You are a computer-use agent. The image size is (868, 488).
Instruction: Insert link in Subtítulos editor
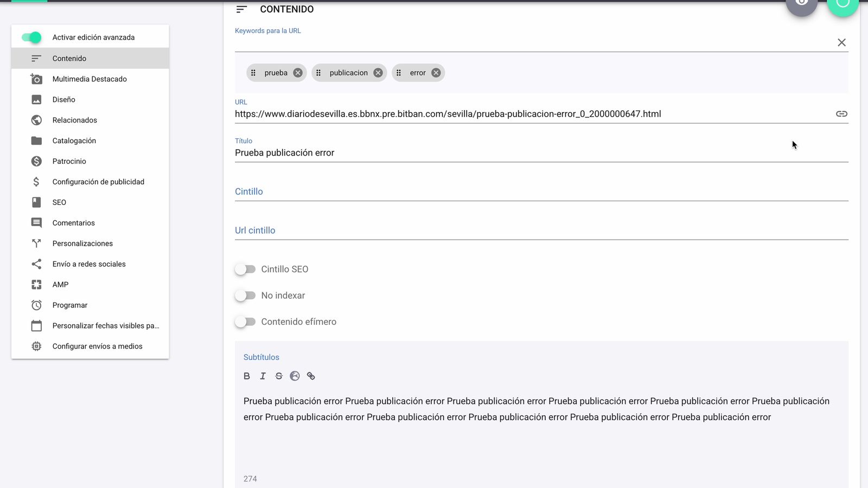[311, 376]
